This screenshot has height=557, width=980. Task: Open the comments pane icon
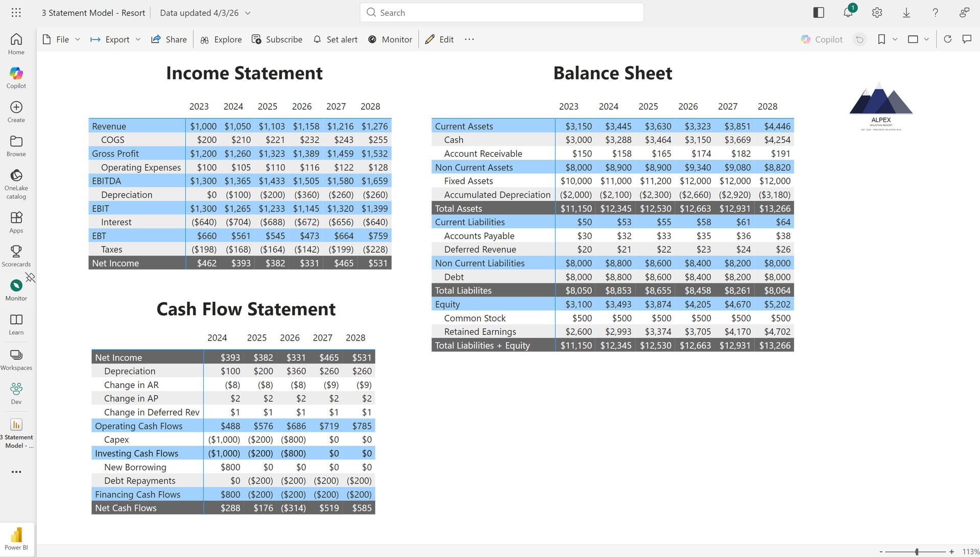(x=967, y=39)
